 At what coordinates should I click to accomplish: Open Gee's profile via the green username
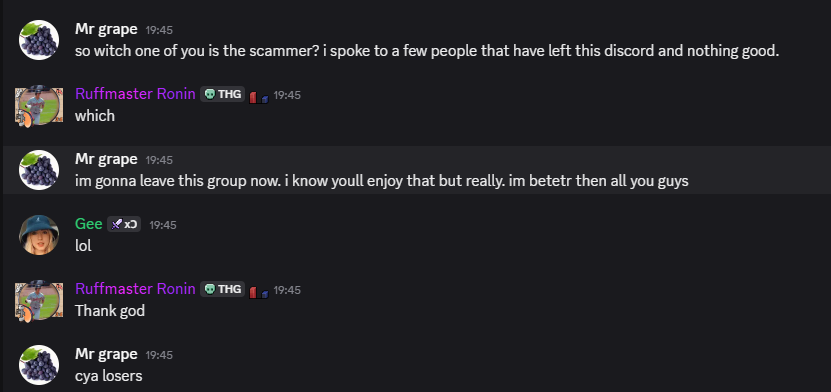(89, 224)
